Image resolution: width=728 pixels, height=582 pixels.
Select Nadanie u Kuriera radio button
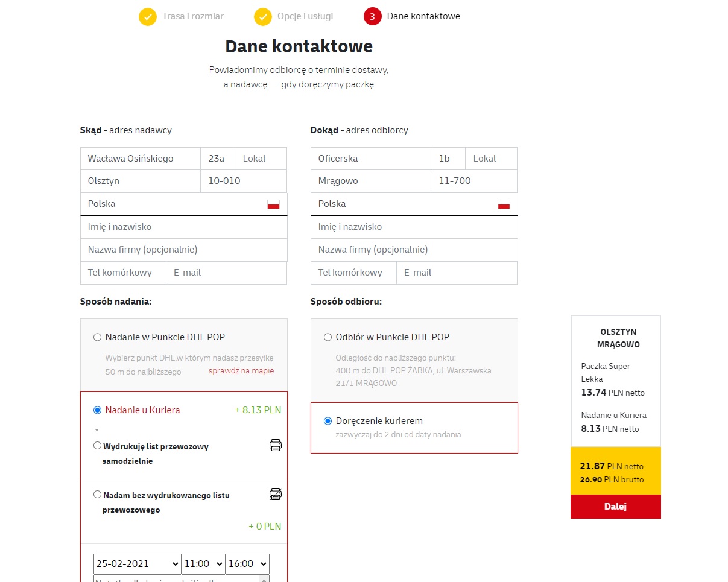98,410
